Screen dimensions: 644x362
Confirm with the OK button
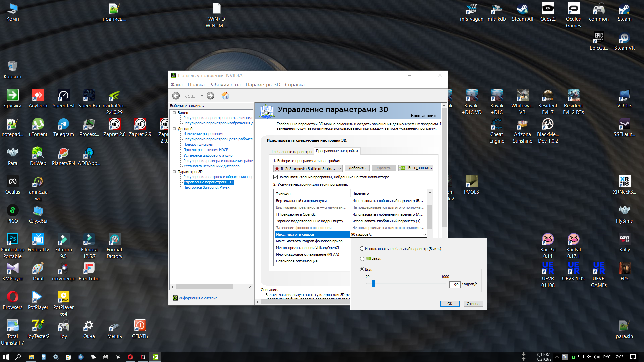[x=450, y=304]
